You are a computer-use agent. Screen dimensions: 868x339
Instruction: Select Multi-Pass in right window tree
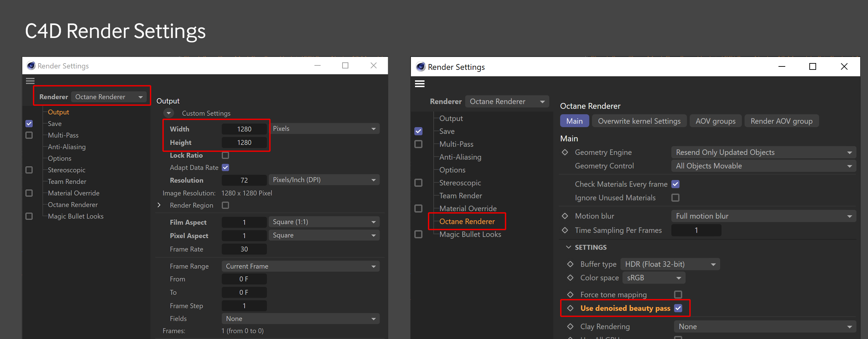point(456,144)
